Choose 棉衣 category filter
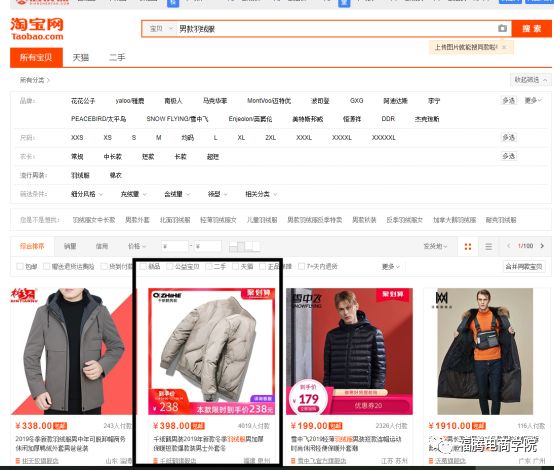 point(116,175)
